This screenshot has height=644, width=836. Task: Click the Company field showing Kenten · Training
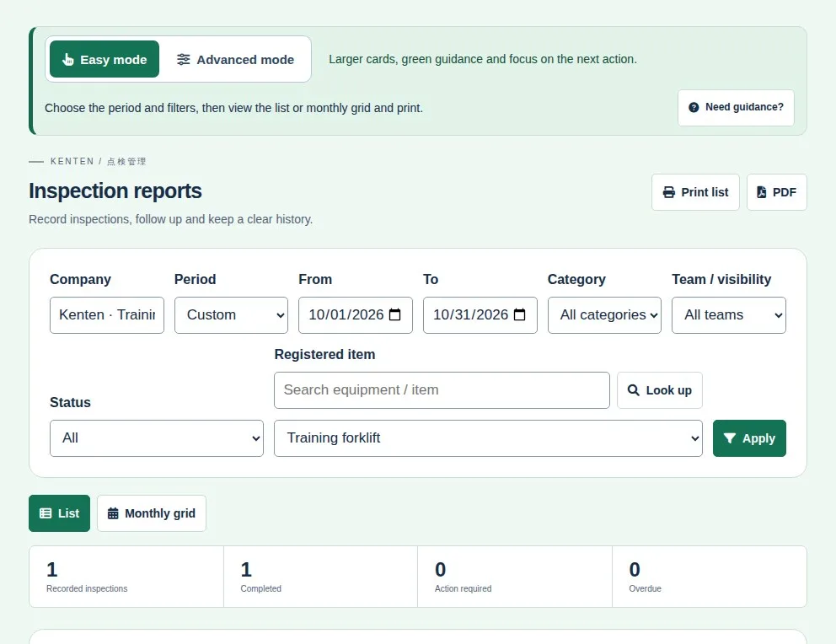coord(107,315)
